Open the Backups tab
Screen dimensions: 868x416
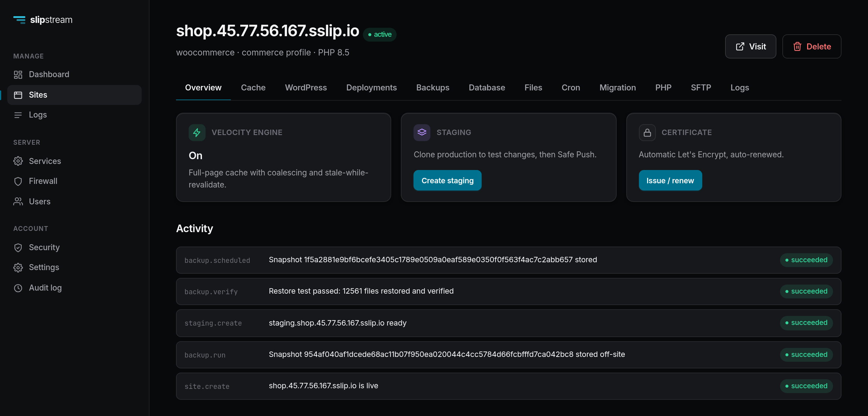(433, 88)
